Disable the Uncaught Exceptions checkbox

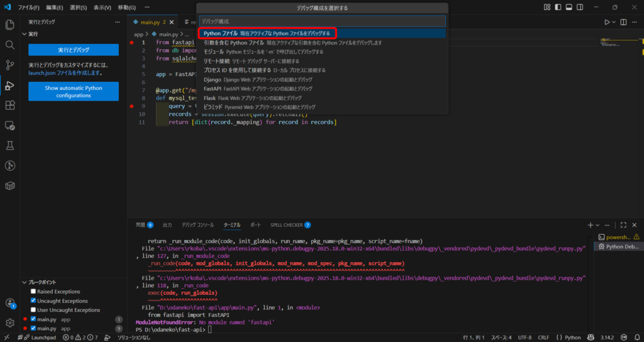click(33, 301)
